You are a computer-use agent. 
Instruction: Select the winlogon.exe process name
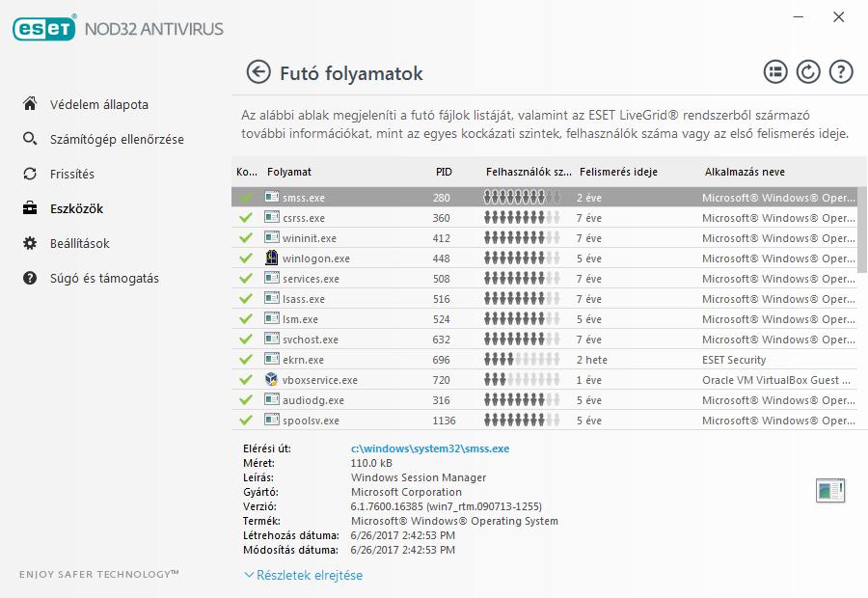(x=316, y=258)
